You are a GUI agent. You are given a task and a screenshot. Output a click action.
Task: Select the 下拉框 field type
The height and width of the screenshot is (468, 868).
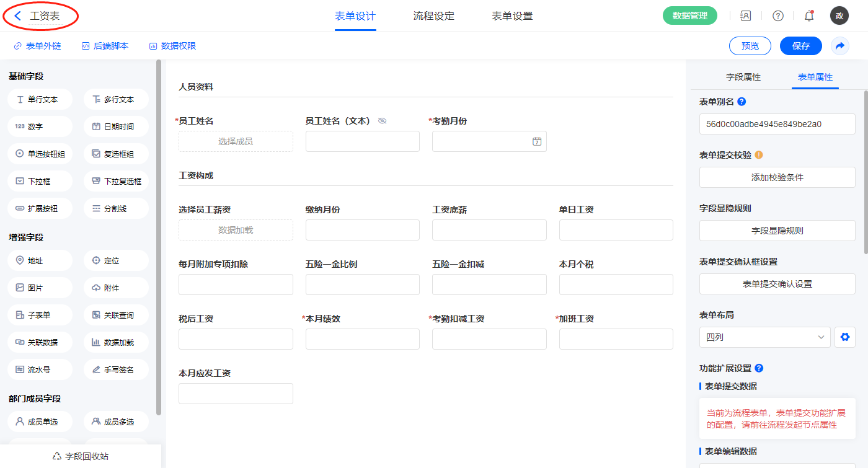tap(40, 181)
